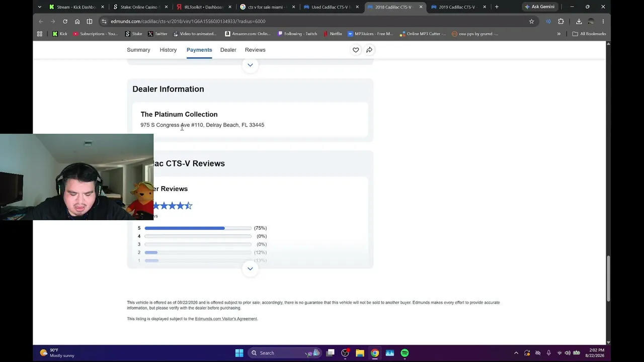This screenshot has width=644, height=362.
Task: Click the Chrome icon on the taskbar
Action: click(375, 353)
